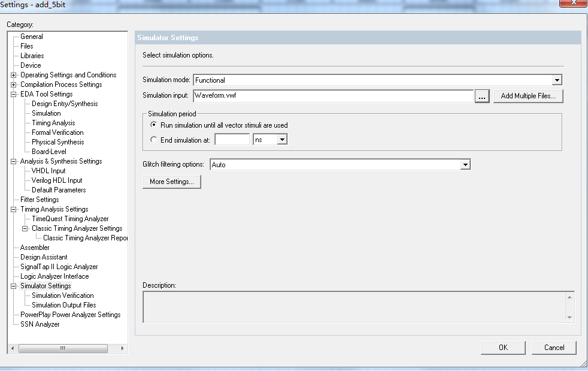Viewport: 588px width, 371px height.
Task: Click the Description text box
Action: (x=354, y=307)
